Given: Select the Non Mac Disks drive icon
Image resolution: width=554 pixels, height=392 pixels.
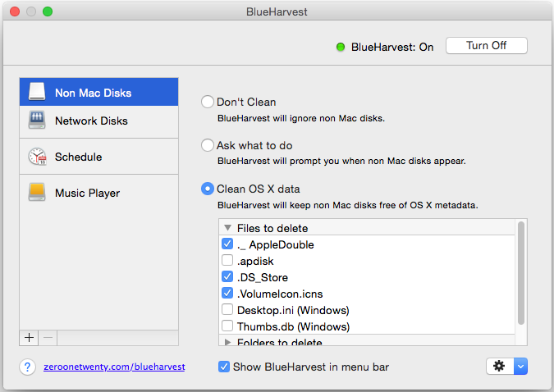Looking at the screenshot, I should pyautogui.click(x=36, y=92).
